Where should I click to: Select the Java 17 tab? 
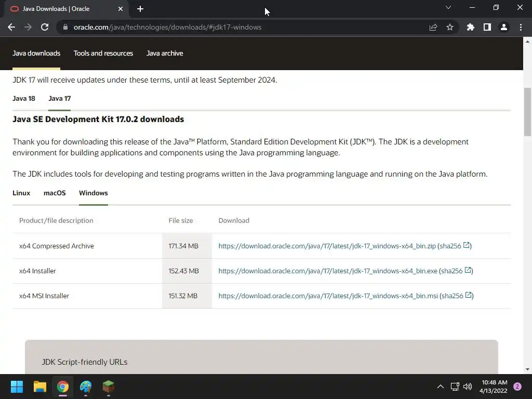(x=59, y=98)
